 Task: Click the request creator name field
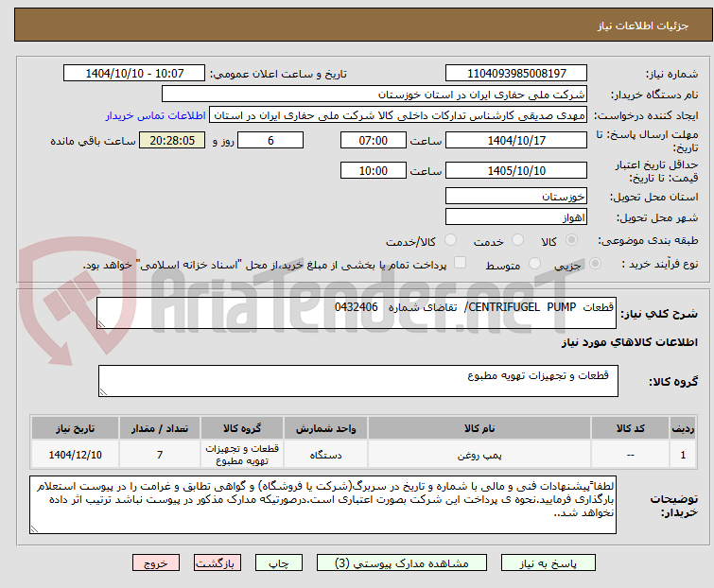pyautogui.click(x=398, y=115)
